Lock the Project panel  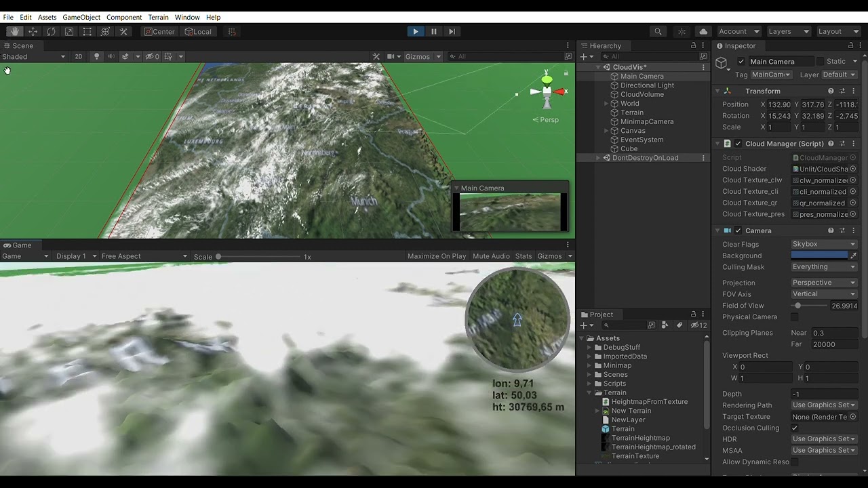click(693, 314)
